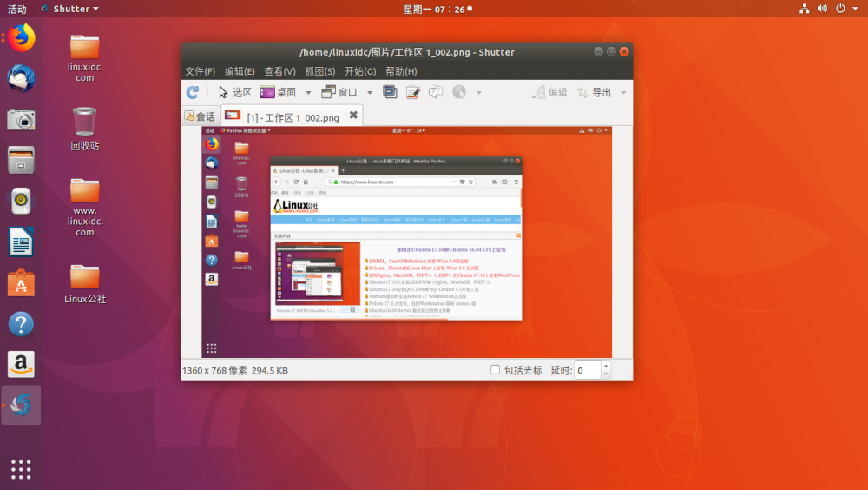
Task: Open the system menu arrow at top right
Action: point(855,9)
